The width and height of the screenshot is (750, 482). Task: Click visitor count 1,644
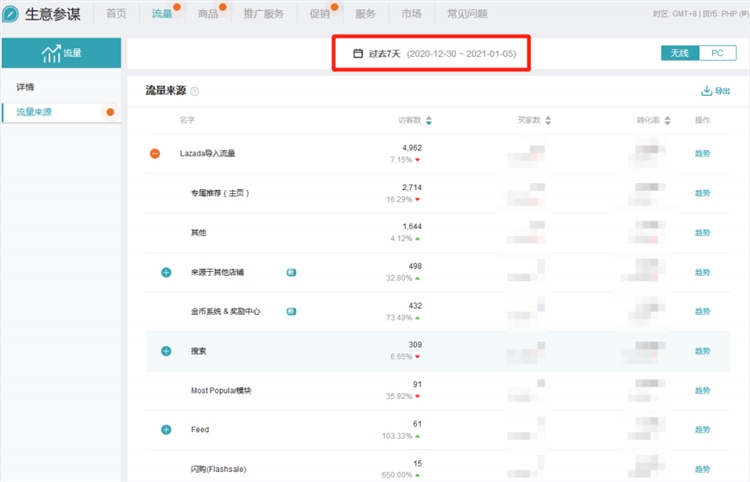click(x=412, y=226)
